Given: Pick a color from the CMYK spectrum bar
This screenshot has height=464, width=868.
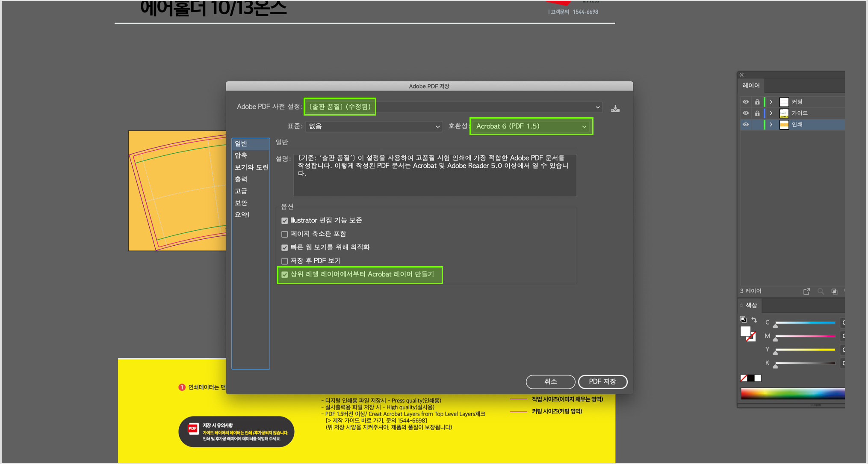Looking at the screenshot, I should [x=792, y=393].
